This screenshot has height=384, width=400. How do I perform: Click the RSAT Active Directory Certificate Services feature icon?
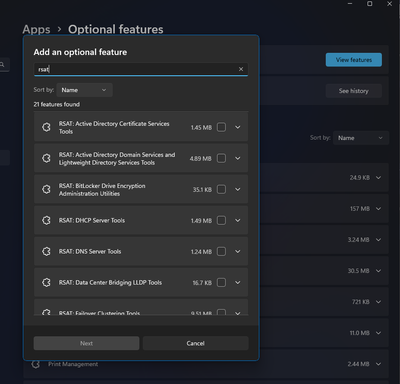click(x=46, y=127)
